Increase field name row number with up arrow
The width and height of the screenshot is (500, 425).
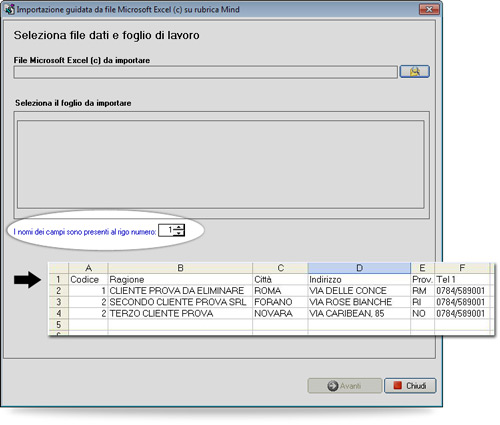(x=179, y=227)
